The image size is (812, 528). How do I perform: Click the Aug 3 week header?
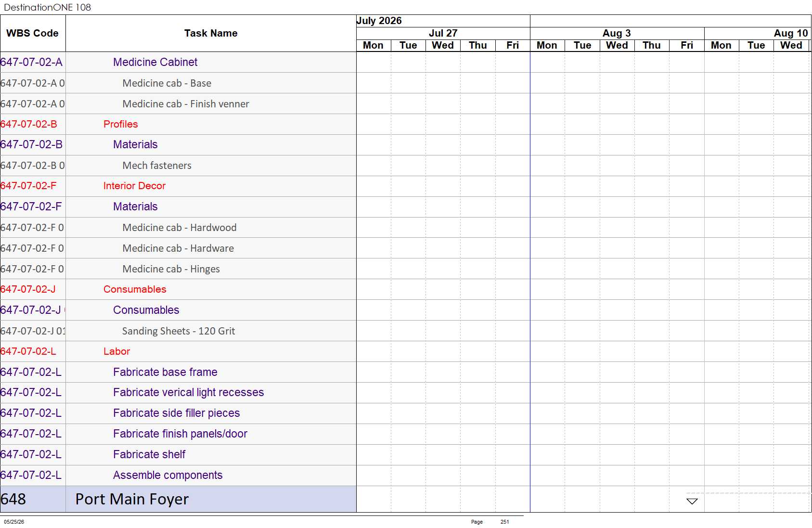617,33
